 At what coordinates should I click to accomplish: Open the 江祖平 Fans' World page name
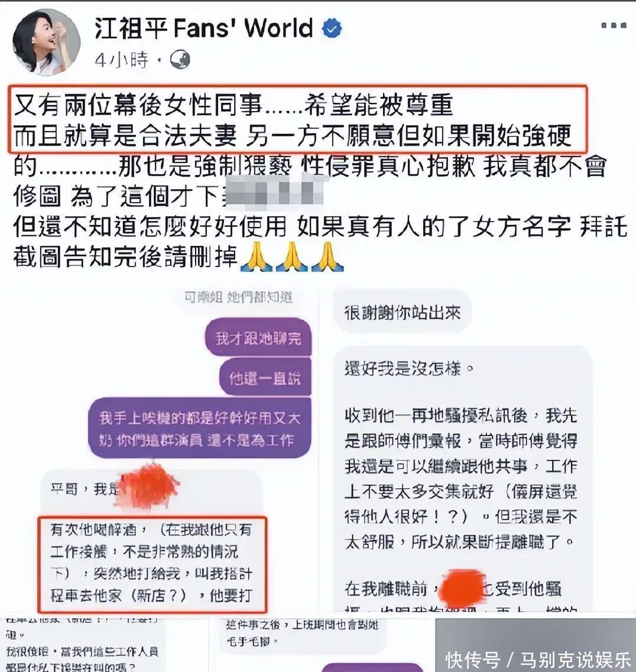203,29
